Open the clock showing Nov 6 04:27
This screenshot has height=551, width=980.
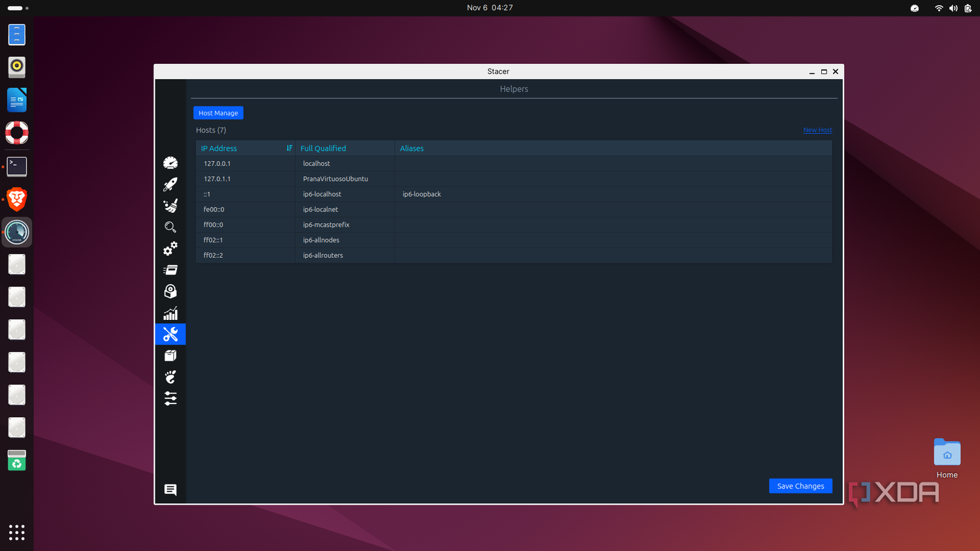(490, 8)
